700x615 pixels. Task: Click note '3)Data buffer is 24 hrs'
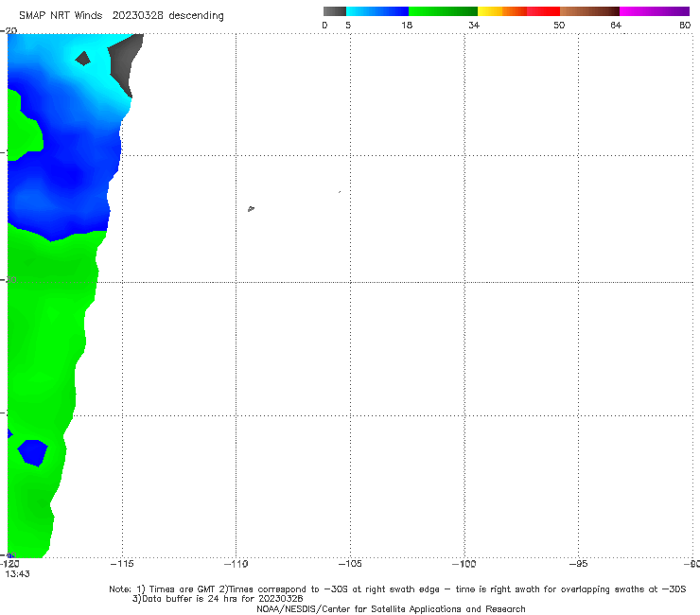(218, 599)
